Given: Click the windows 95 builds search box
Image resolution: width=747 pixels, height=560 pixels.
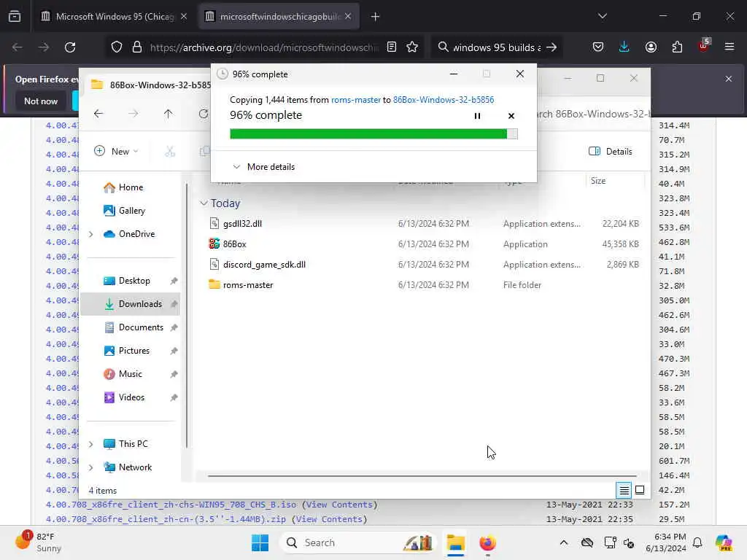Looking at the screenshot, I should 497,47.
